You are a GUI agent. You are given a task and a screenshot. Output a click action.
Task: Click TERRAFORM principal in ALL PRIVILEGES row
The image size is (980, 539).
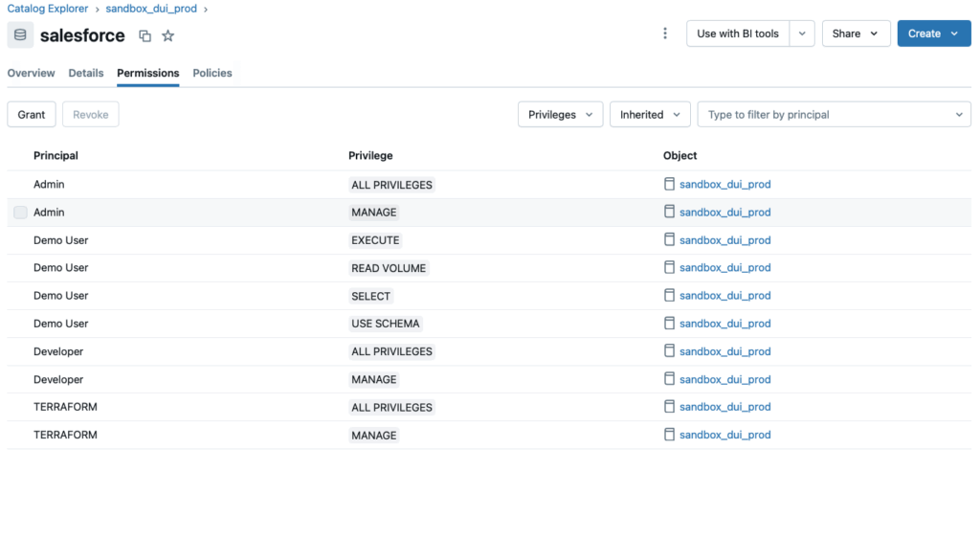coord(65,407)
